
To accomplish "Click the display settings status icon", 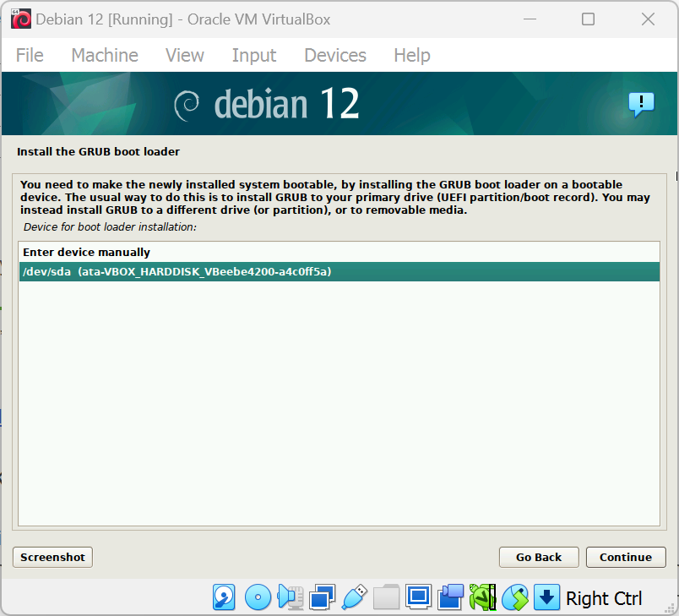I will tap(419, 597).
